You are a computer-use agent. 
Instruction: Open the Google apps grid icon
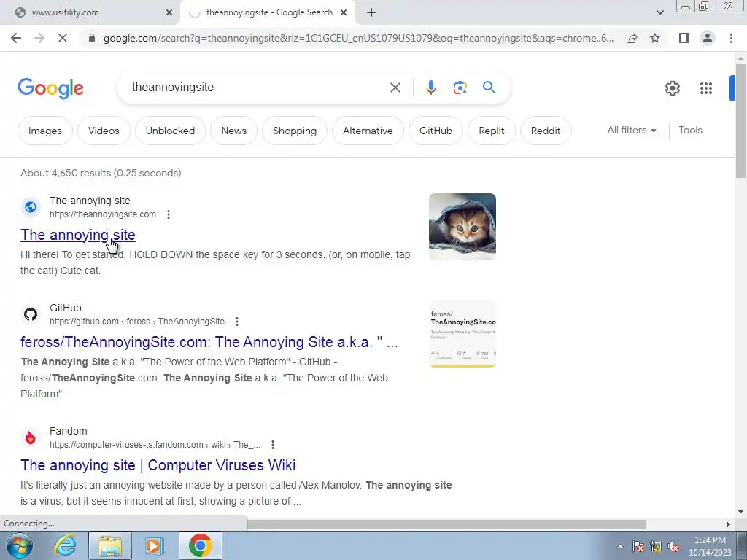[706, 88]
